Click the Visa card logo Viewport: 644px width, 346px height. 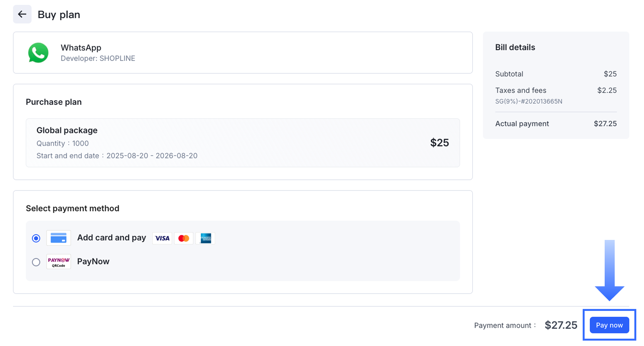[162, 238]
